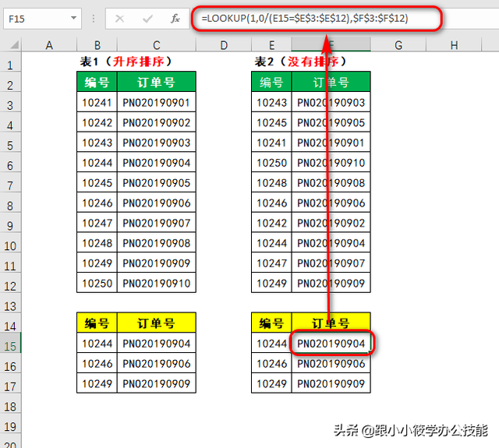Viewport: 499px width, 448px height.
Task: Select cell C3 with PN020190901
Action: 156,102
